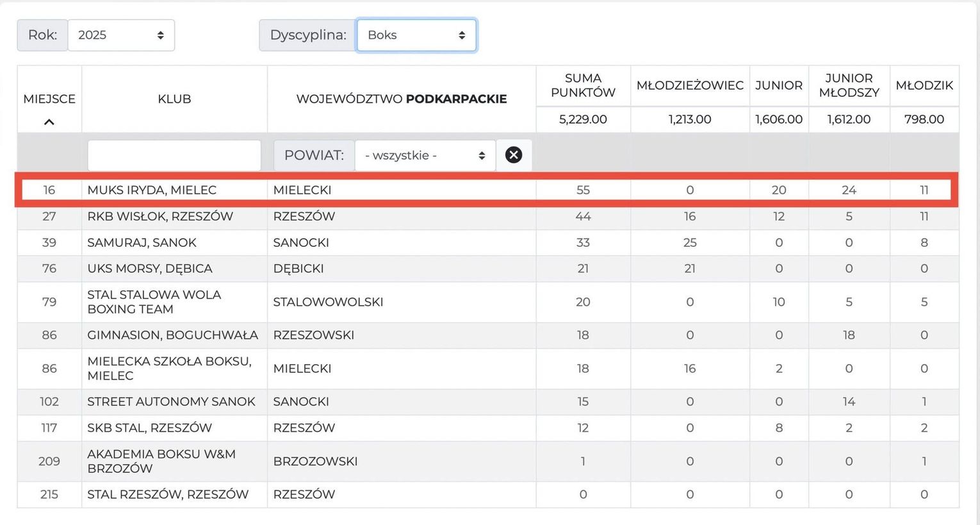Click SAMURAJ, SANOK club name
The image size is (980, 525).
click(142, 243)
